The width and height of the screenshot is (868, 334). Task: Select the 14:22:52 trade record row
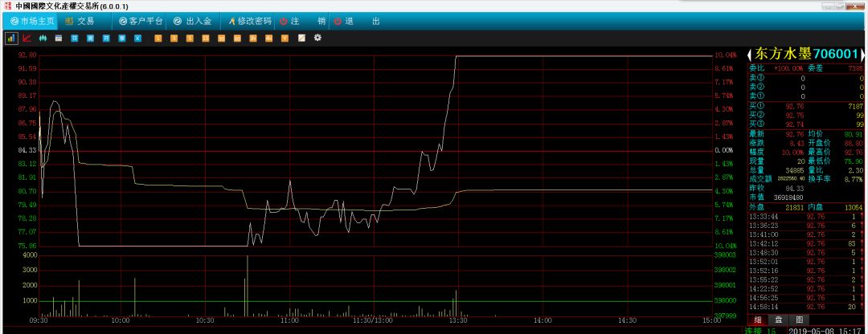[x=806, y=289]
